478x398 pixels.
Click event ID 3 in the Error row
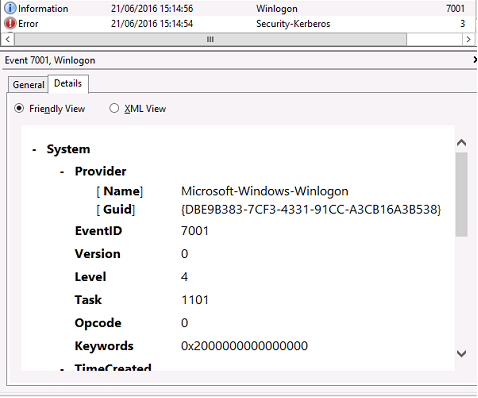pyautogui.click(x=463, y=24)
